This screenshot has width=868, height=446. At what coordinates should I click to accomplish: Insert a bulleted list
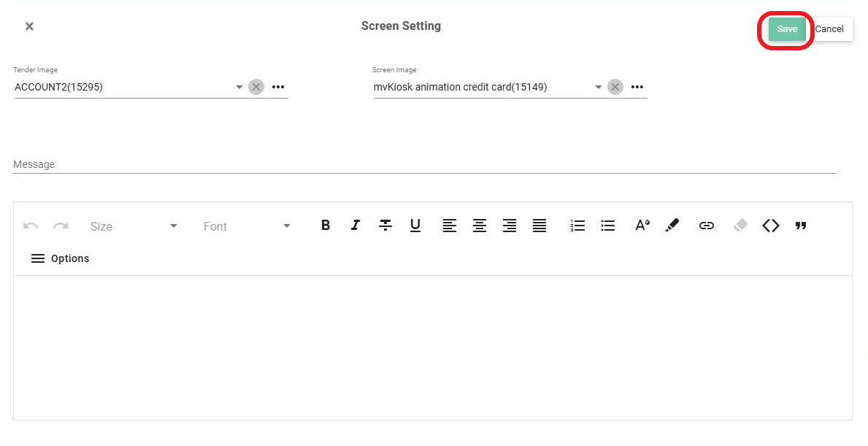pyautogui.click(x=607, y=226)
